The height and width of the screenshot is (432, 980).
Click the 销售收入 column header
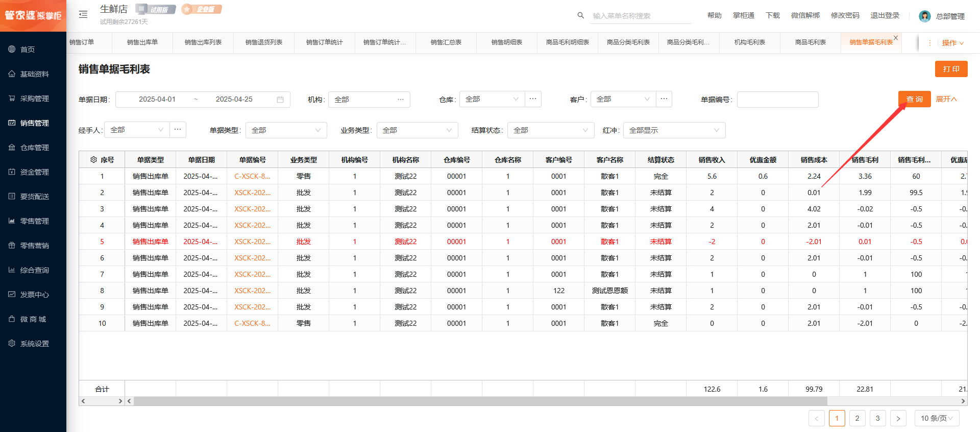712,160
